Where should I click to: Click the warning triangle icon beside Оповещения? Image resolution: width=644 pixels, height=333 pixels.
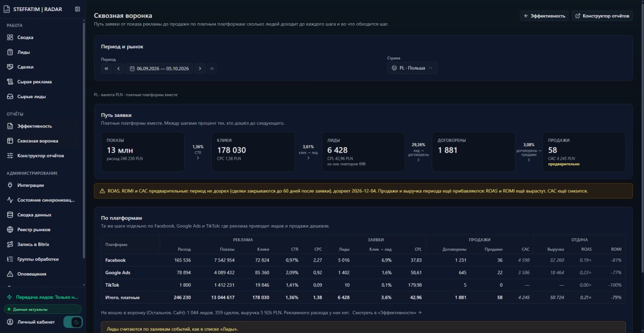pyautogui.click(x=10, y=274)
